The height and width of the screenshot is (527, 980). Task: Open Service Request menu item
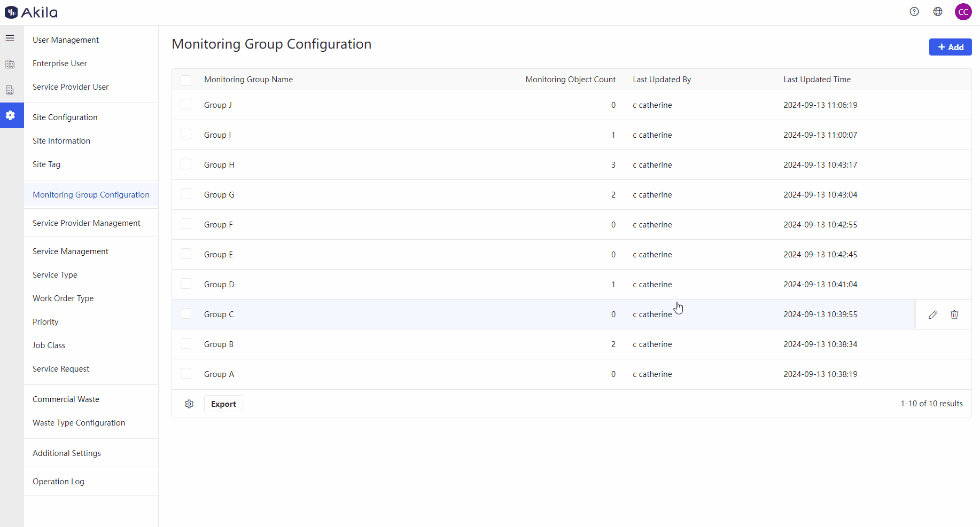tap(61, 369)
